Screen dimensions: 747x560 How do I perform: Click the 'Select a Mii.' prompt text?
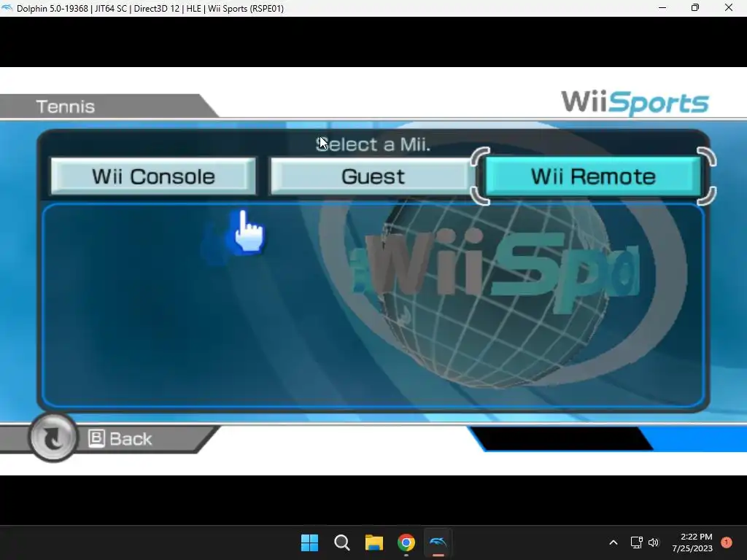tap(373, 144)
